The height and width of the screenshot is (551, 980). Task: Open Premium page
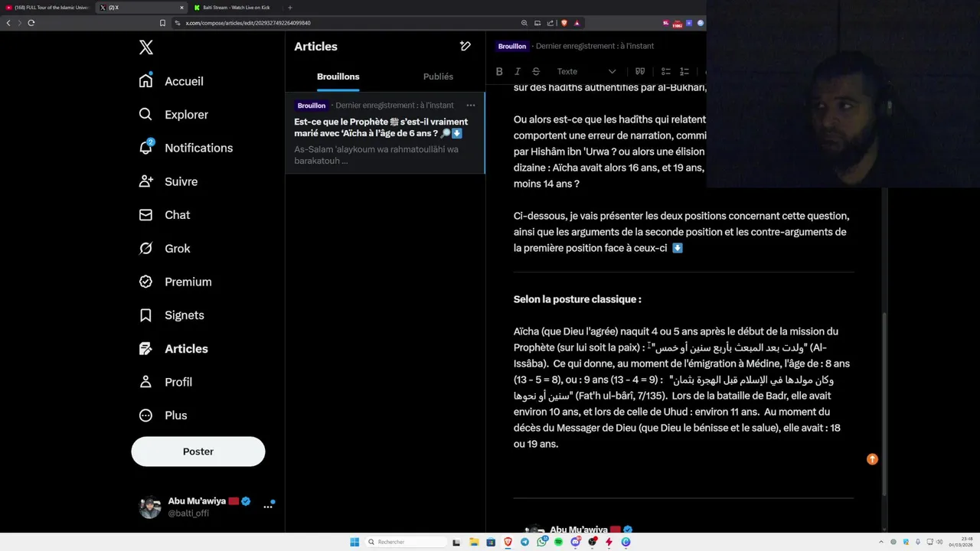175,282
